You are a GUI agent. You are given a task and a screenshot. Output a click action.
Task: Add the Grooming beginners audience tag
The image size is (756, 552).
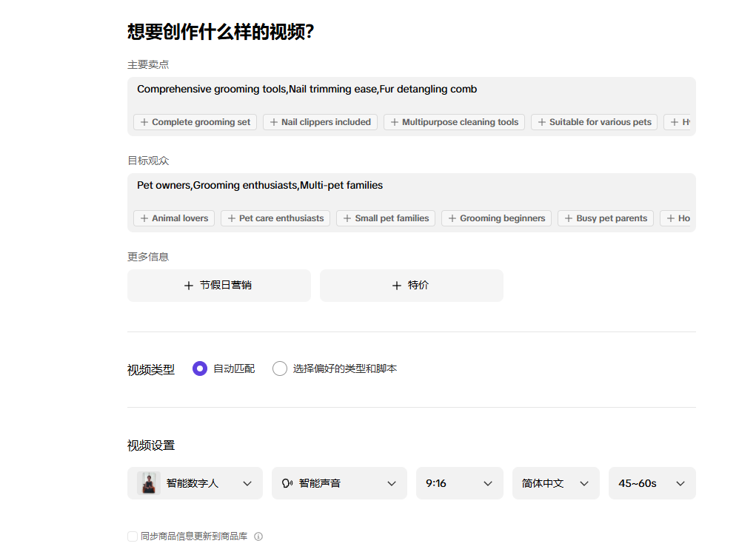point(496,218)
